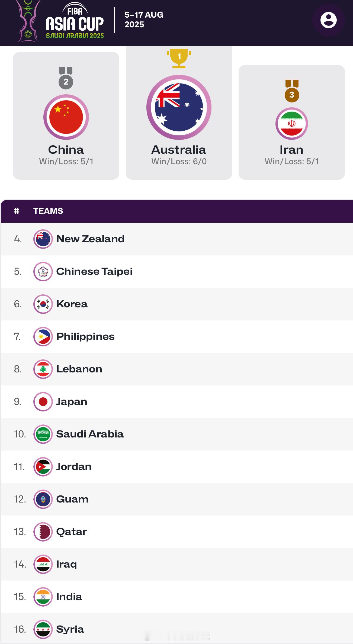Viewport: 353px width, 644px height.
Task: Open the user profile account icon
Action: point(328,20)
